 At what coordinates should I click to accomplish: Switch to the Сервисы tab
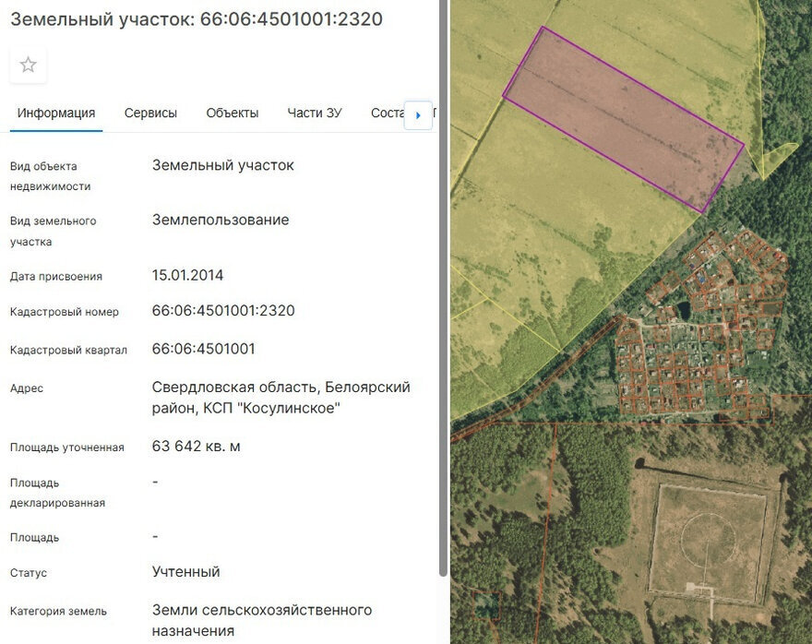(x=149, y=113)
